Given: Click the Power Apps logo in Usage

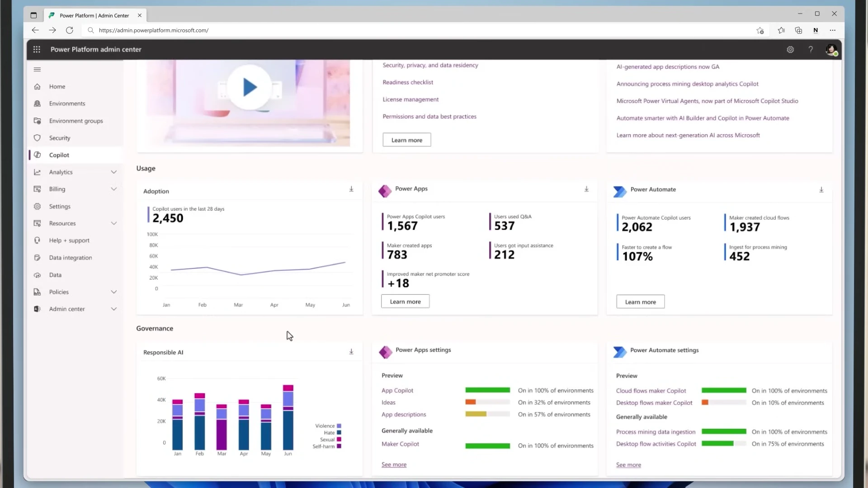Looking at the screenshot, I should tap(385, 191).
